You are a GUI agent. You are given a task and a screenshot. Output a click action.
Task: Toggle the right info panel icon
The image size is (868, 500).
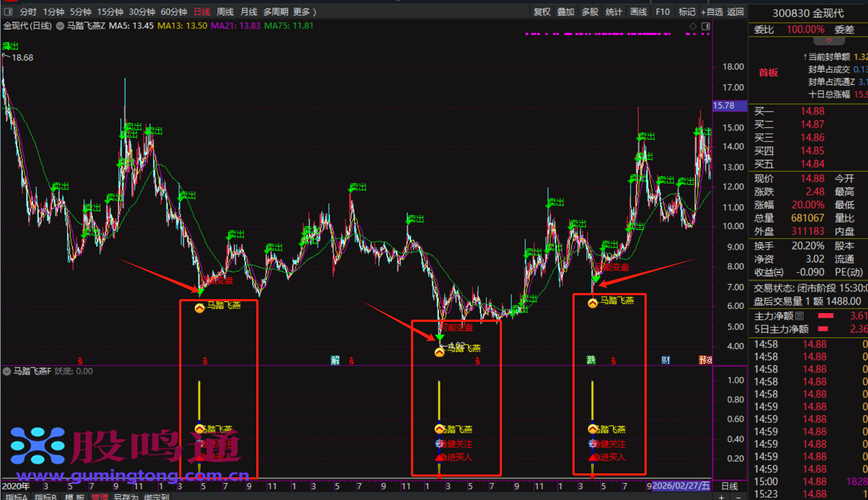pyautogui.click(x=705, y=26)
